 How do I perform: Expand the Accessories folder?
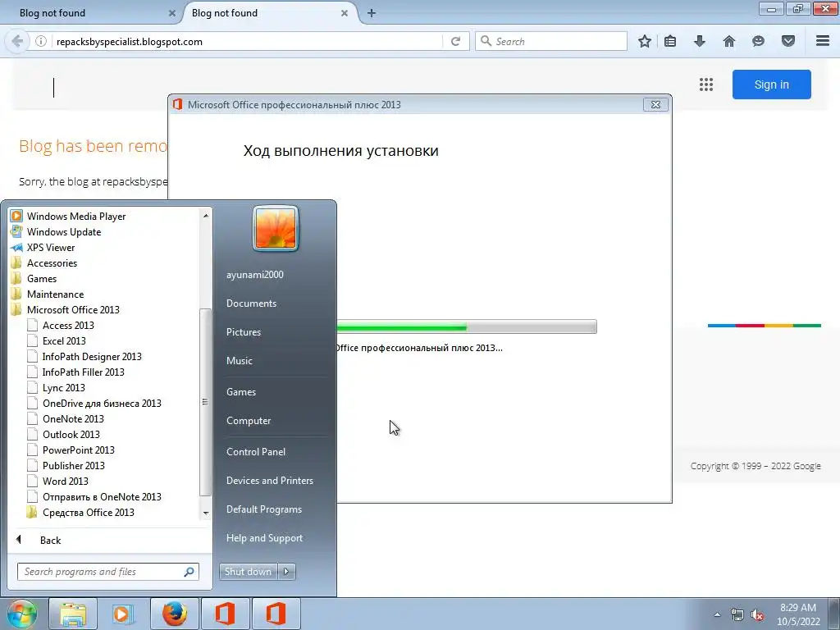point(52,263)
